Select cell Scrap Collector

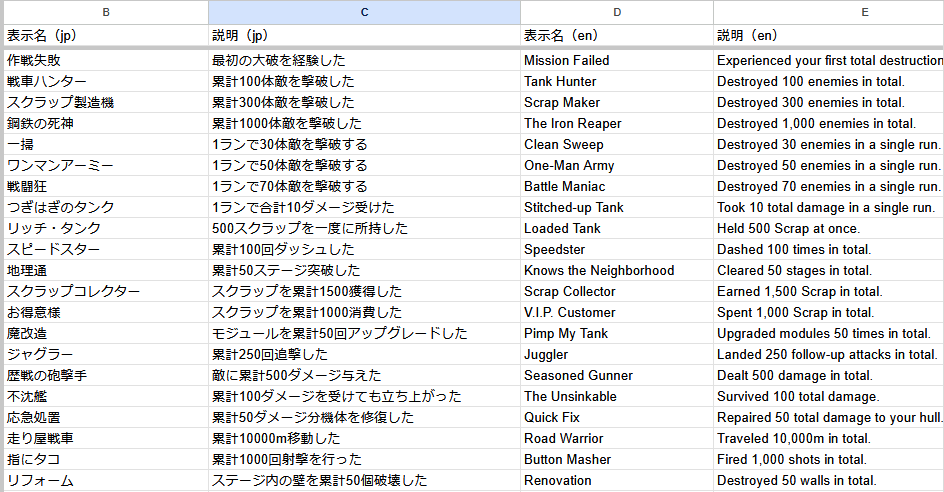pos(617,291)
